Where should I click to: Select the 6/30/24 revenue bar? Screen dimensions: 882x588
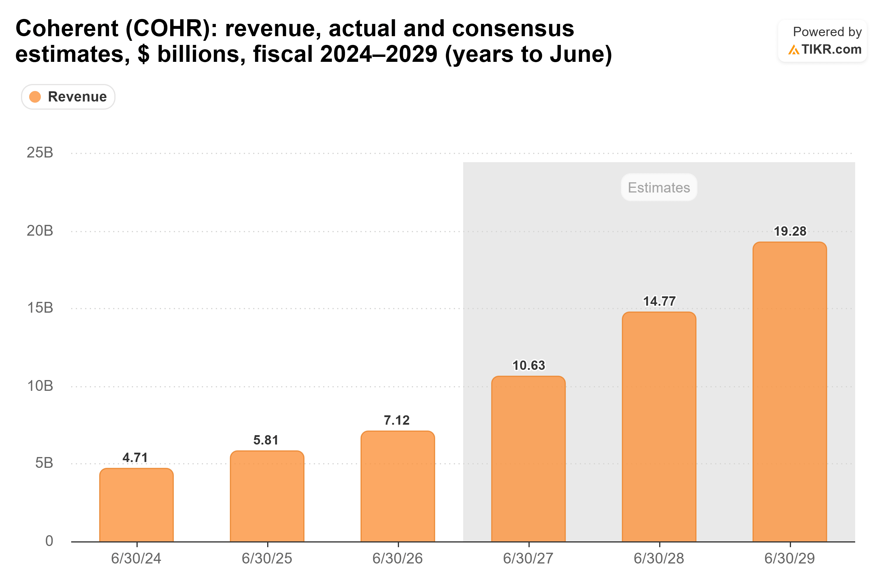point(136,505)
